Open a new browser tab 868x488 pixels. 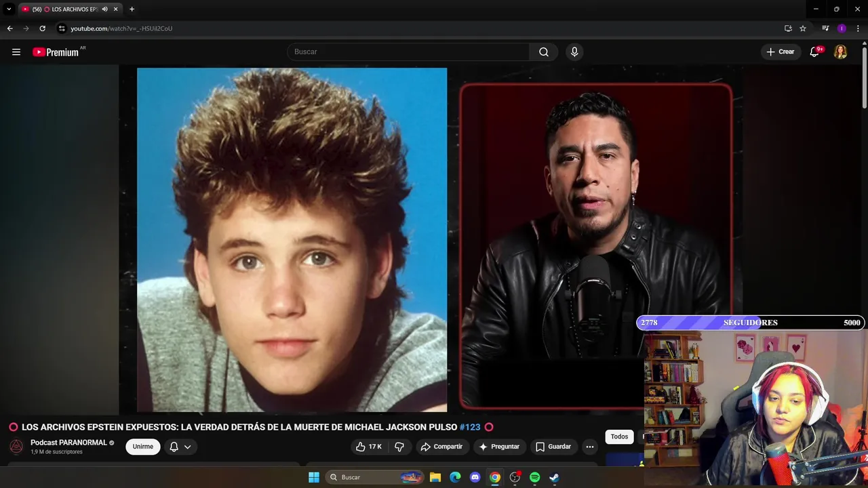click(x=132, y=9)
